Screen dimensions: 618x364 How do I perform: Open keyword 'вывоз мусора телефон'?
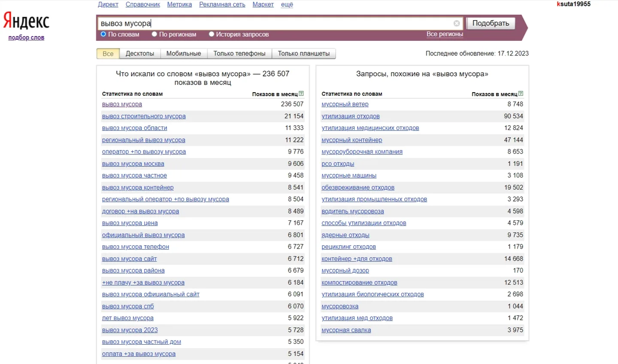(x=136, y=247)
